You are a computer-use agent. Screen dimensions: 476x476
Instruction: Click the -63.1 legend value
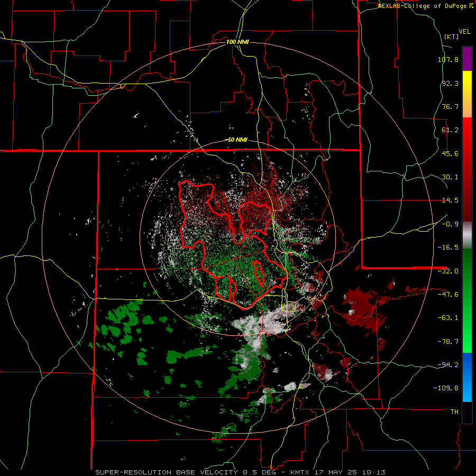coord(448,318)
